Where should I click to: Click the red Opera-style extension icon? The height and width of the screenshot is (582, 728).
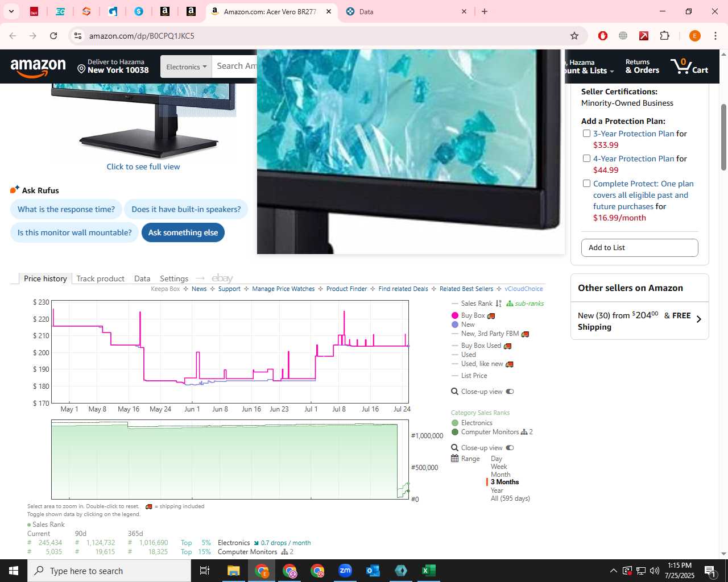click(x=603, y=36)
